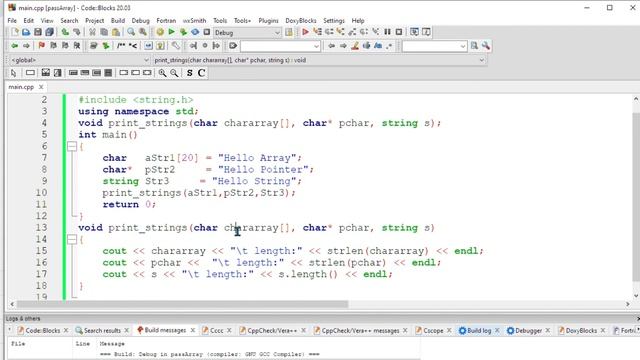The height and width of the screenshot is (360, 640).
Task: Click the Redo icon
Action: [76, 32]
